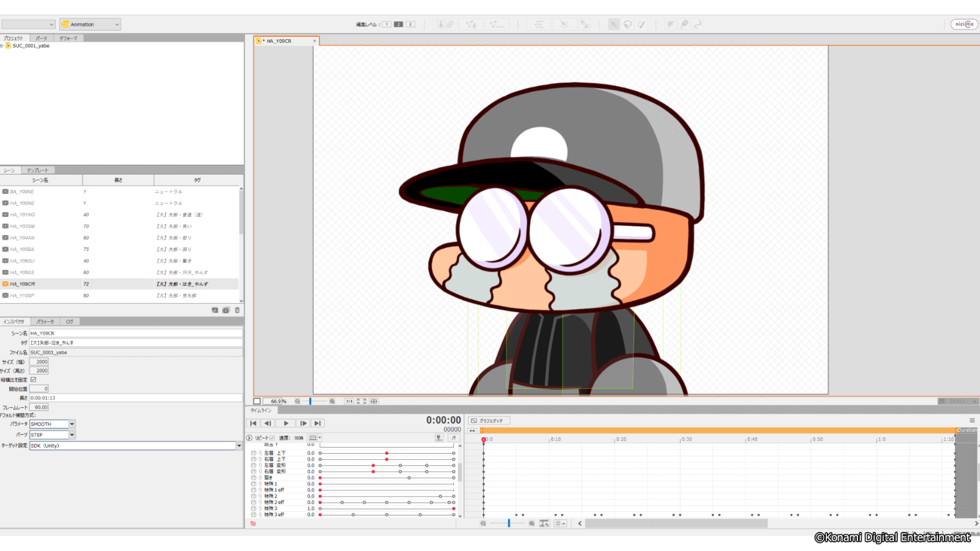Switch to the ログ tab
980x551 pixels.
(x=70, y=321)
